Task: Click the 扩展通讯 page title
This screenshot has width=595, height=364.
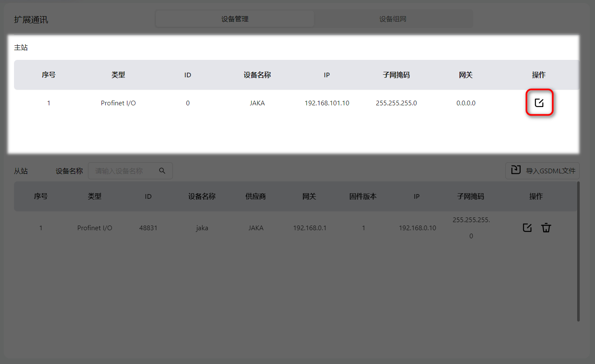Action: tap(31, 20)
